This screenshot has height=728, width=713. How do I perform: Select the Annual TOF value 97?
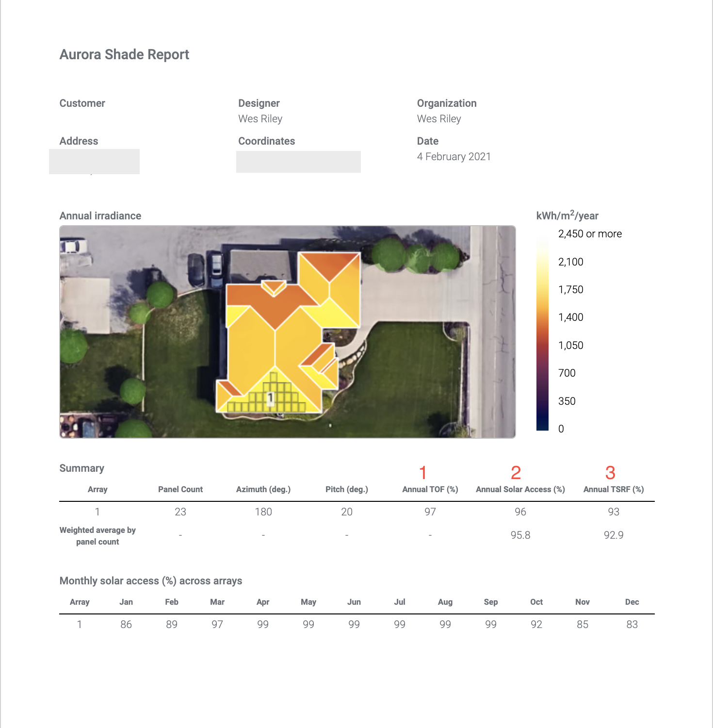430,512
